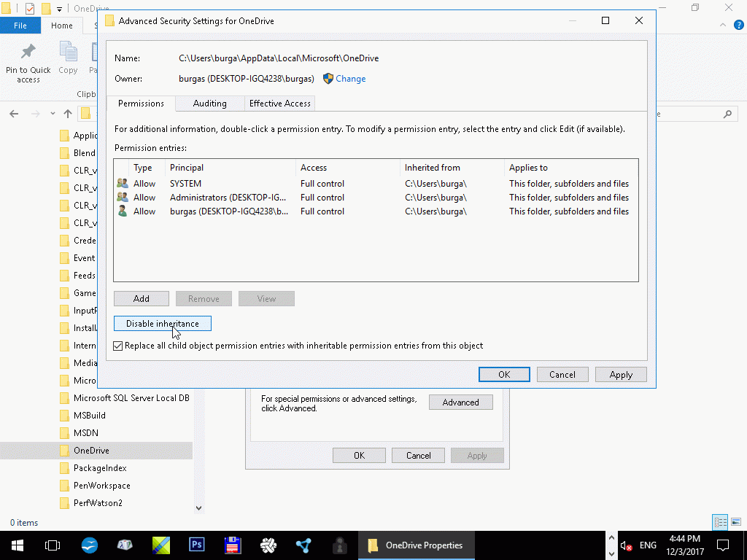Click Disable inheritance button

[x=163, y=324]
